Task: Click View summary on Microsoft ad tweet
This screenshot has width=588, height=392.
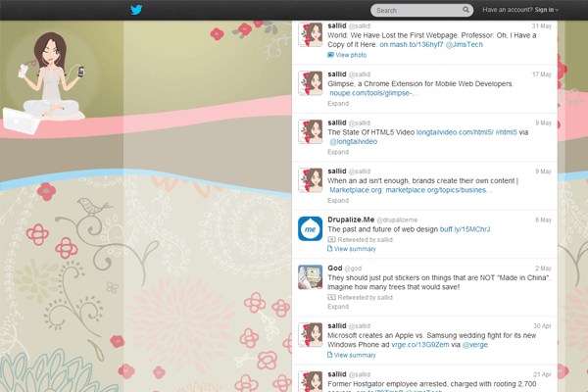Action: coord(355,355)
